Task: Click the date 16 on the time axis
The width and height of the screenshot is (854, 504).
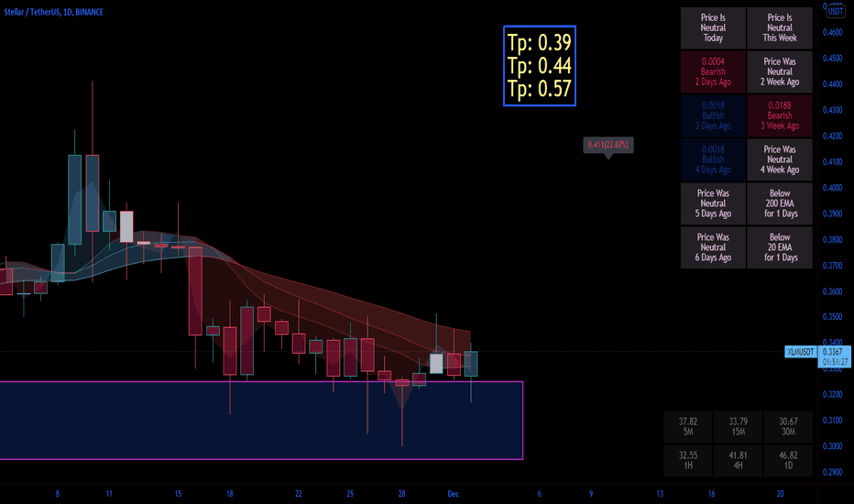Action: tap(711, 494)
